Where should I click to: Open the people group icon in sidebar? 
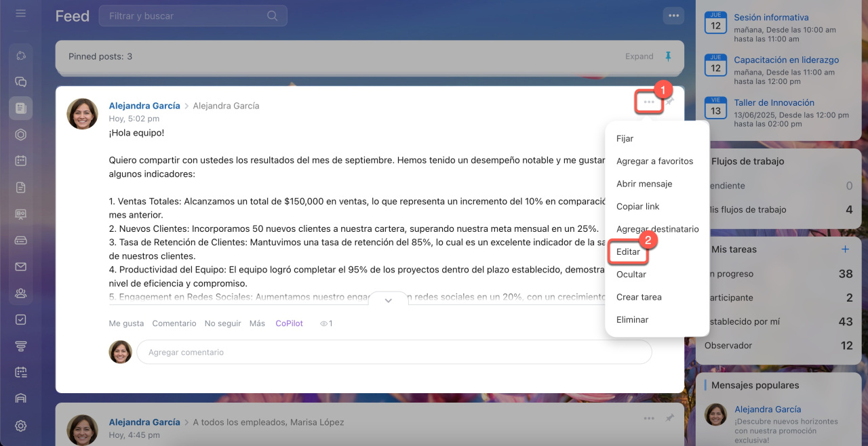[20, 293]
